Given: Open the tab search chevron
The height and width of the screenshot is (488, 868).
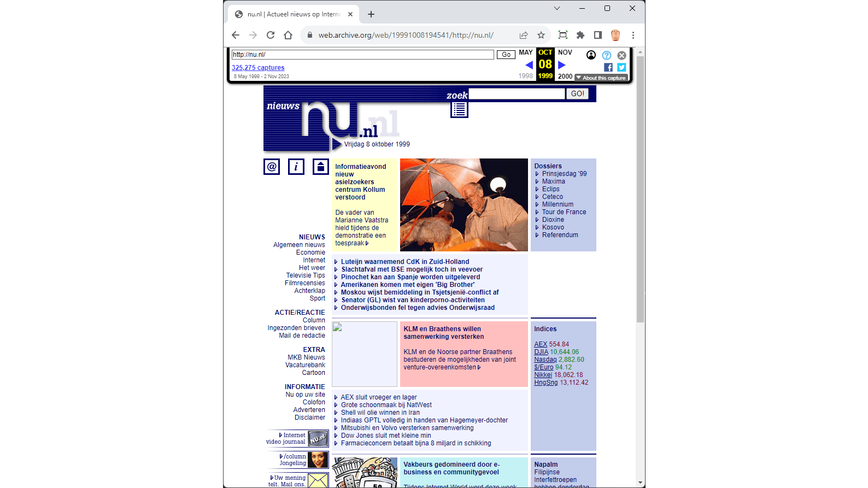Looking at the screenshot, I should pyautogui.click(x=557, y=8).
